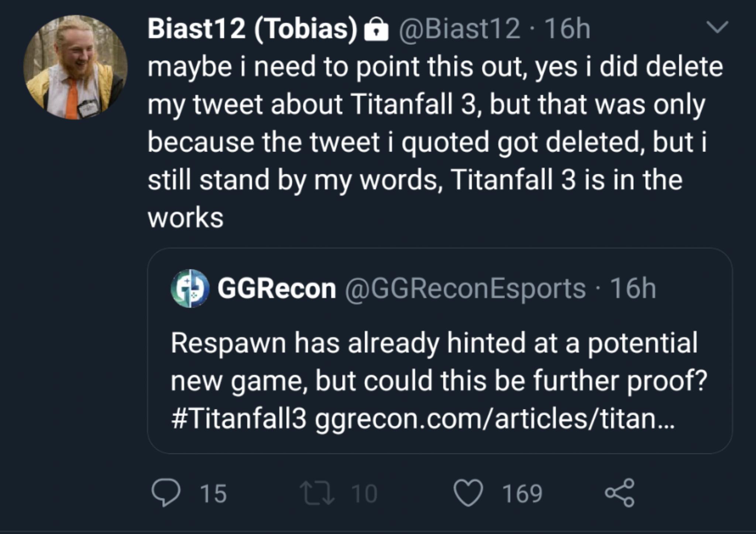The image size is (756, 534).
Task: Follow the ggrecon.com/articles link
Action: [495, 419]
